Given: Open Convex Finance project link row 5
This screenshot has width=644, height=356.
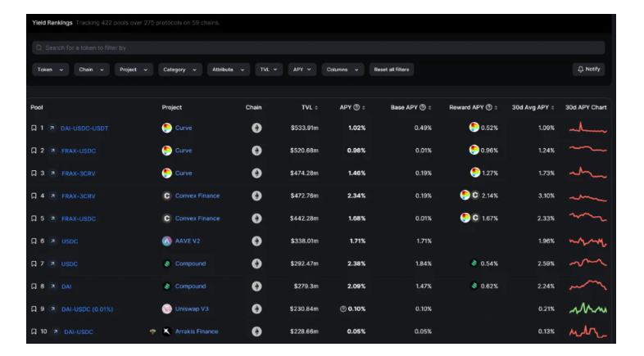Looking at the screenshot, I should tap(197, 219).
